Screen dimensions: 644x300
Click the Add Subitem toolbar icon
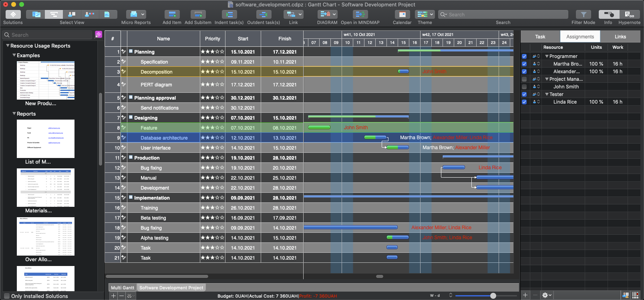click(x=198, y=15)
